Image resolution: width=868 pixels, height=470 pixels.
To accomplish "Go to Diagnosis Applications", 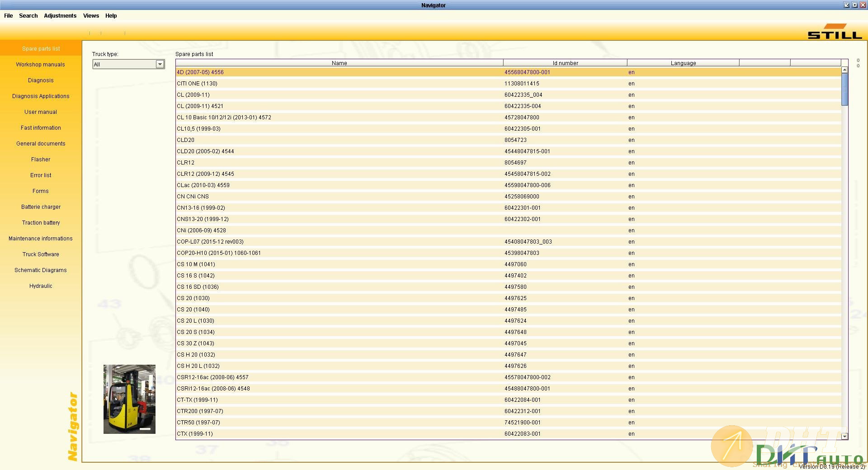I will pos(41,96).
